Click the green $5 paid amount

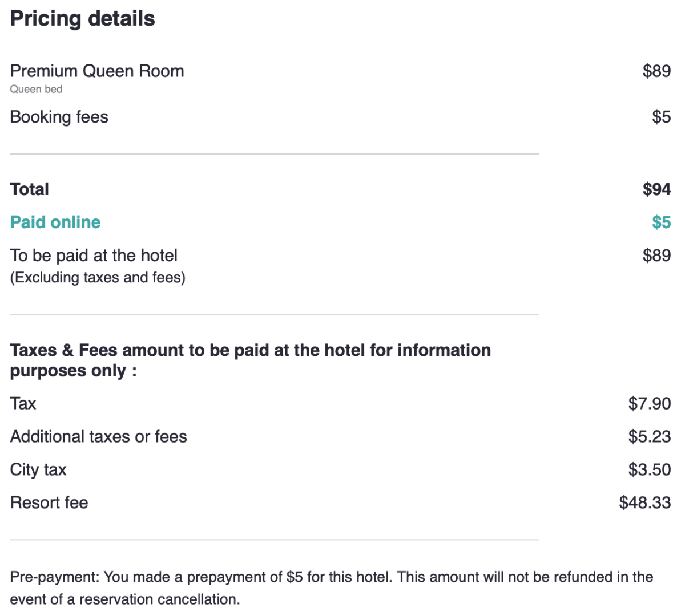click(662, 222)
